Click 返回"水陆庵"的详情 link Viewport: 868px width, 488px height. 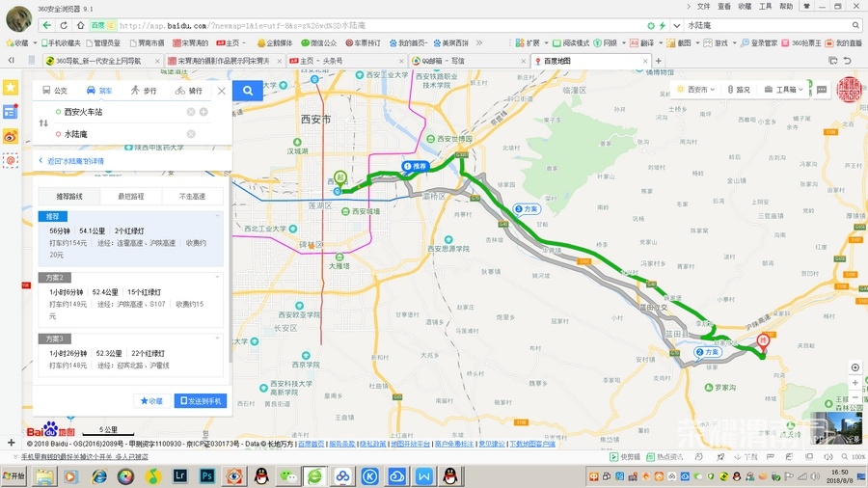point(75,161)
